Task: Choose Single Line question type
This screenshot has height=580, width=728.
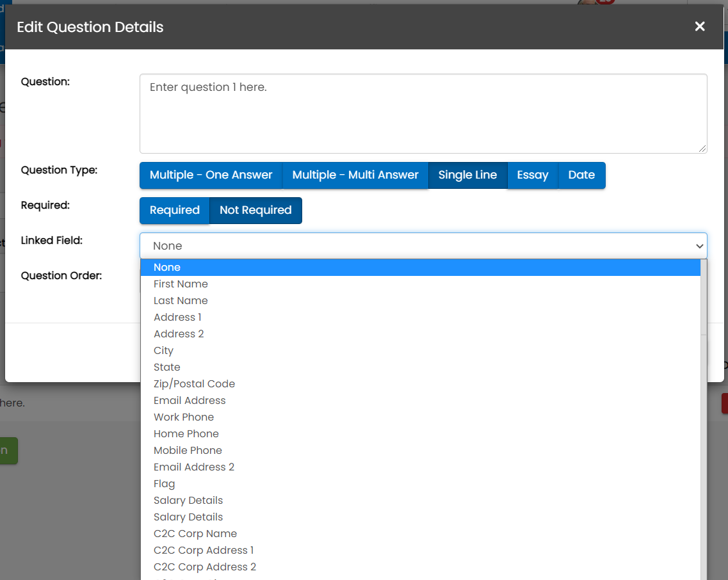Action: click(467, 175)
